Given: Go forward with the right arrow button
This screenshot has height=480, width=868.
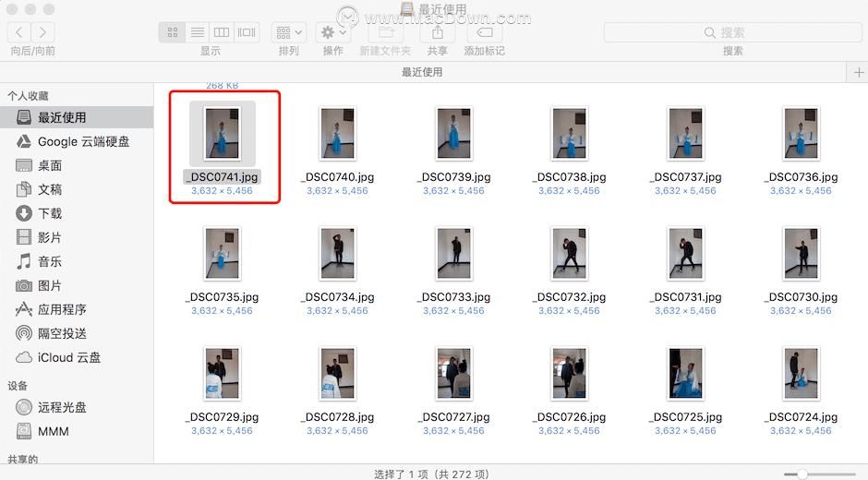Looking at the screenshot, I should point(42,32).
